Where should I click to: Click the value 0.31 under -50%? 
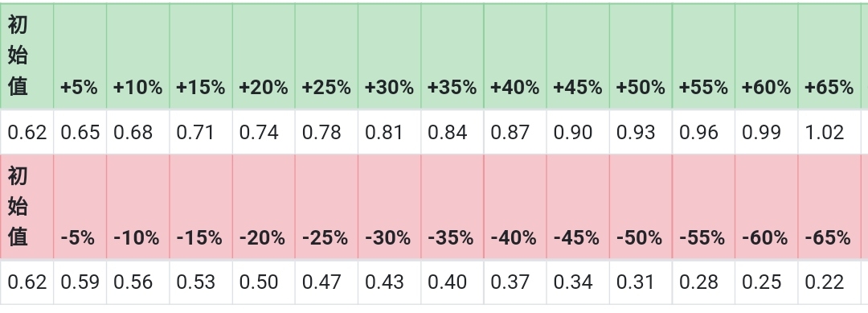coord(641,282)
